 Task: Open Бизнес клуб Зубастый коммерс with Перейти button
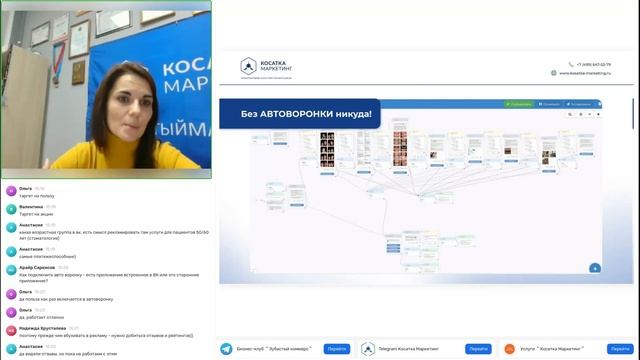tap(337, 349)
